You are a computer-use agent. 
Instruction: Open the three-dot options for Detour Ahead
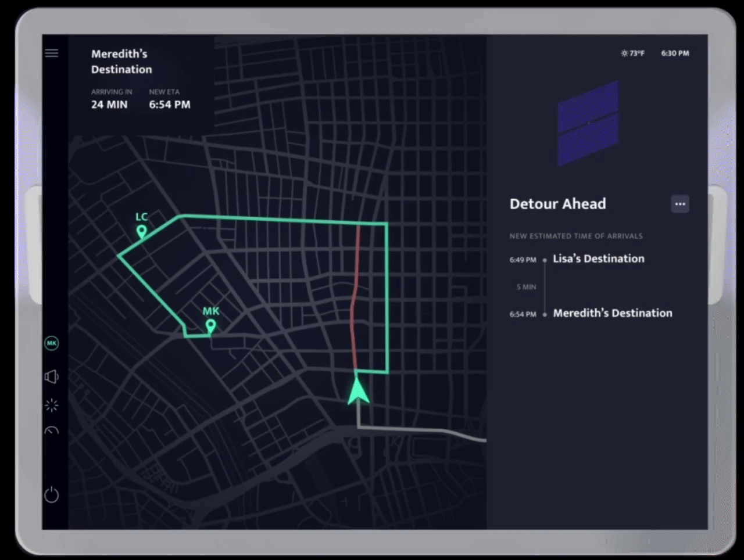click(x=680, y=204)
